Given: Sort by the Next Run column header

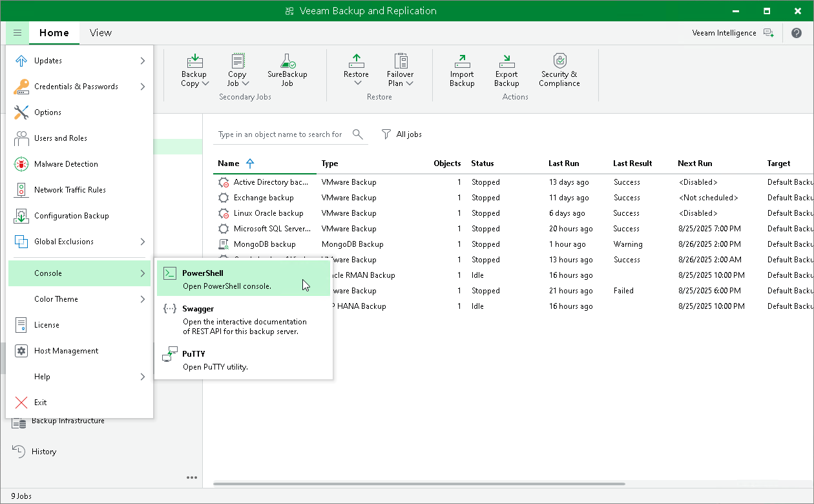Looking at the screenshot, I should pos(695,163).
